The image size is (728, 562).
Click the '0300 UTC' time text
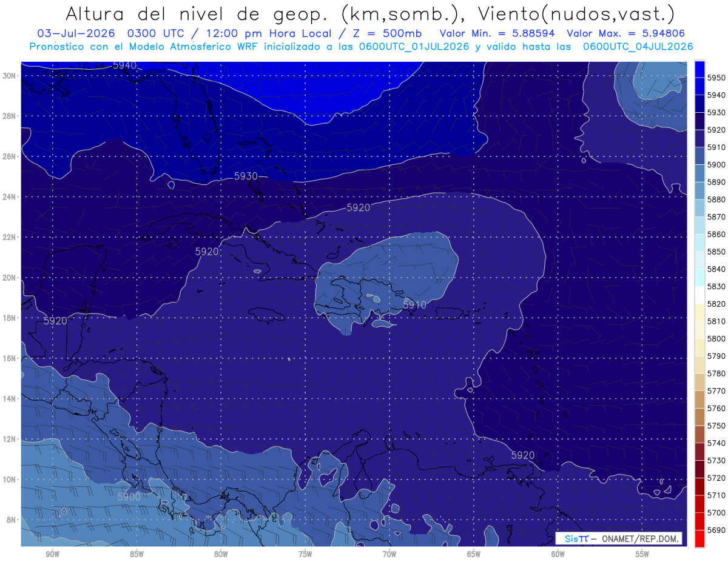tap(156, 33)
